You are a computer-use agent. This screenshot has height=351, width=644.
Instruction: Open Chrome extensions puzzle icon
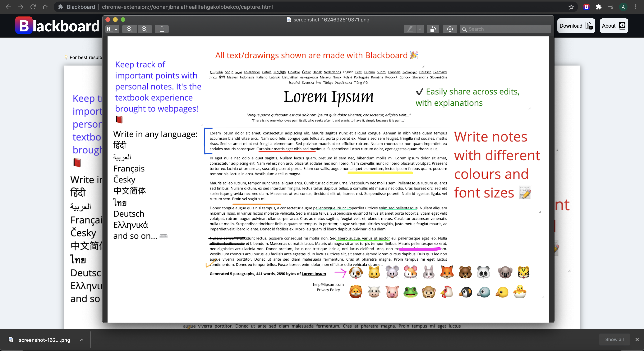(x=599, y=7)
